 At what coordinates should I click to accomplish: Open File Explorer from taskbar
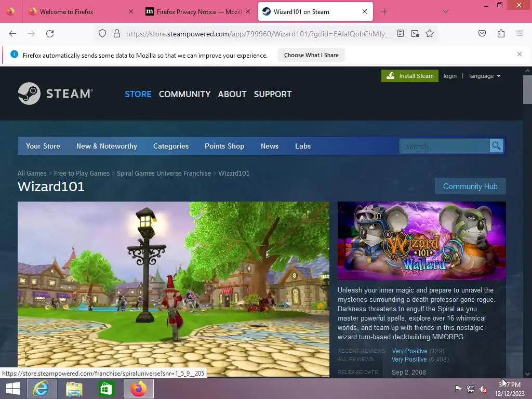tap(74, 389)
